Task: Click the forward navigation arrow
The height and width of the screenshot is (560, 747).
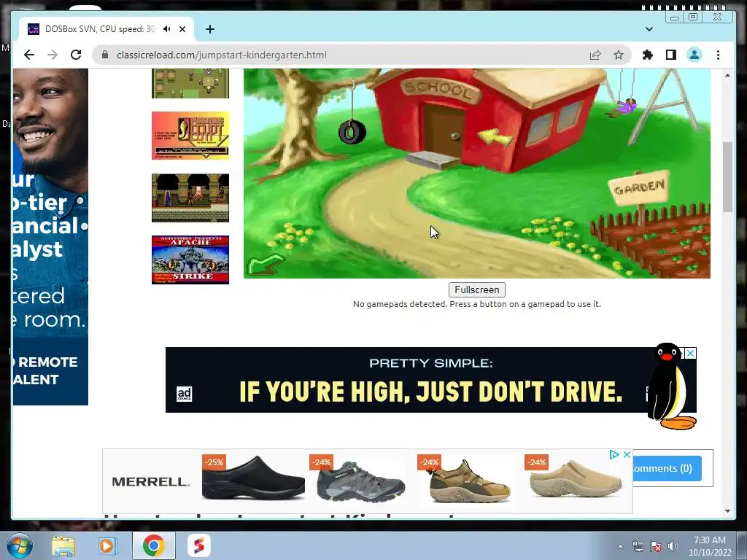Action: (53, 55)
